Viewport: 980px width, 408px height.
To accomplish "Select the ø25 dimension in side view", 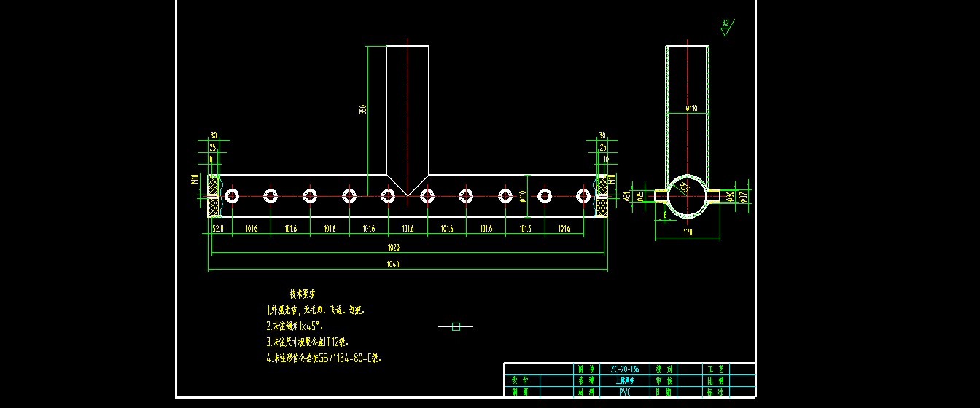I will point(639,196).
